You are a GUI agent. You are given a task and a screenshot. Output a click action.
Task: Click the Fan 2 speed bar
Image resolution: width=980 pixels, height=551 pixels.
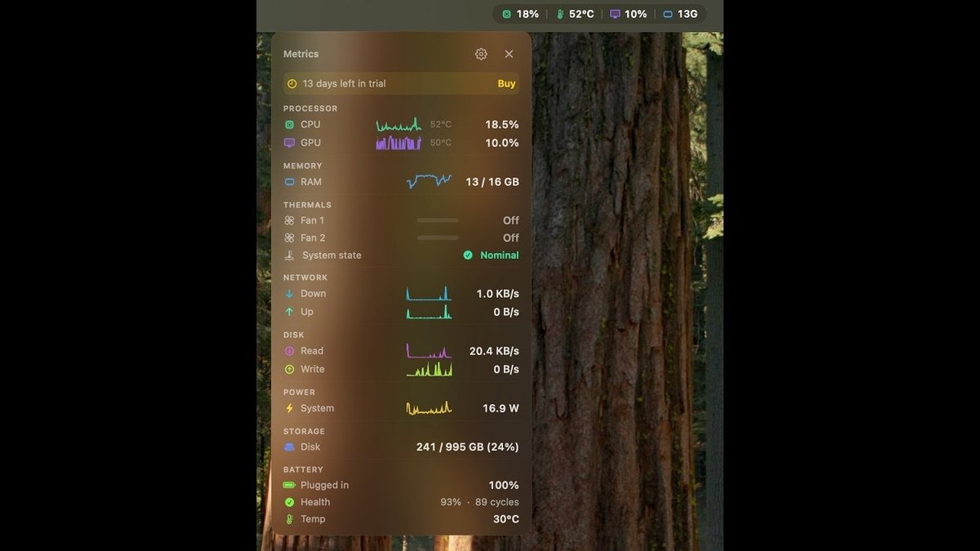438,238
